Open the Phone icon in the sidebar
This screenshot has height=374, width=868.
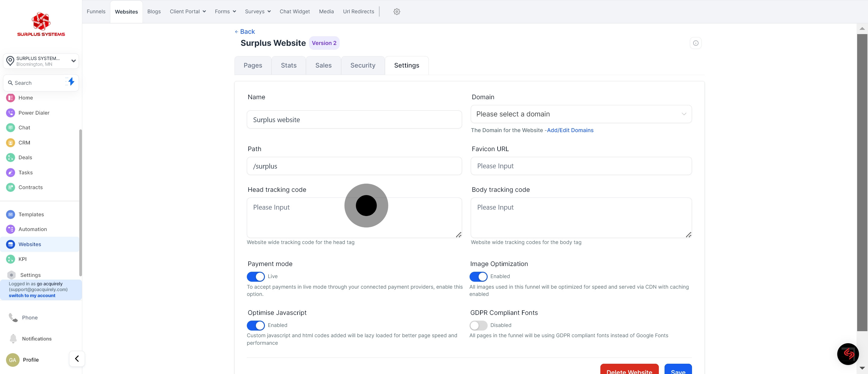click(13, 317)
